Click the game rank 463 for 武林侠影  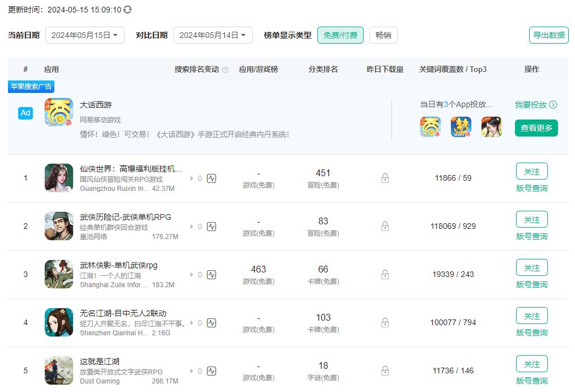pos(258,270)
